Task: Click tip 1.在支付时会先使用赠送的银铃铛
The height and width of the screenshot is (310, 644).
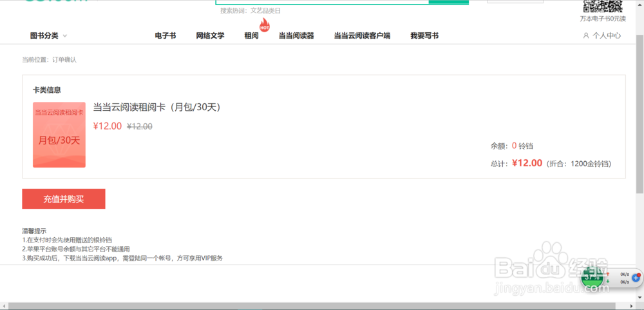Action: [x=67, y=240]
